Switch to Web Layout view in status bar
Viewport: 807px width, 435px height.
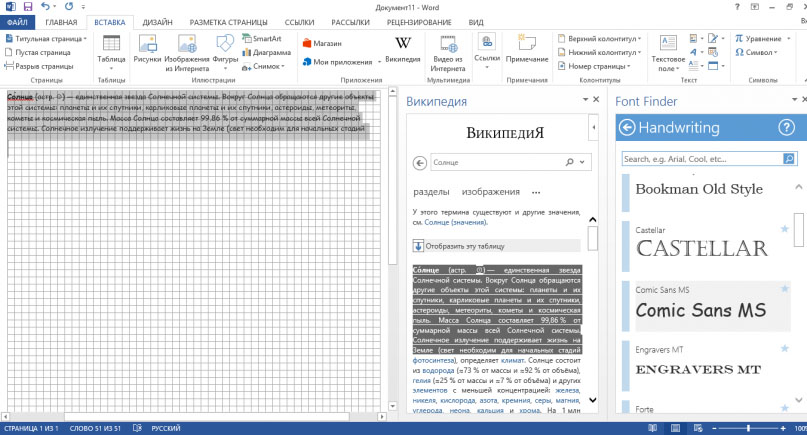pos(698,428)
